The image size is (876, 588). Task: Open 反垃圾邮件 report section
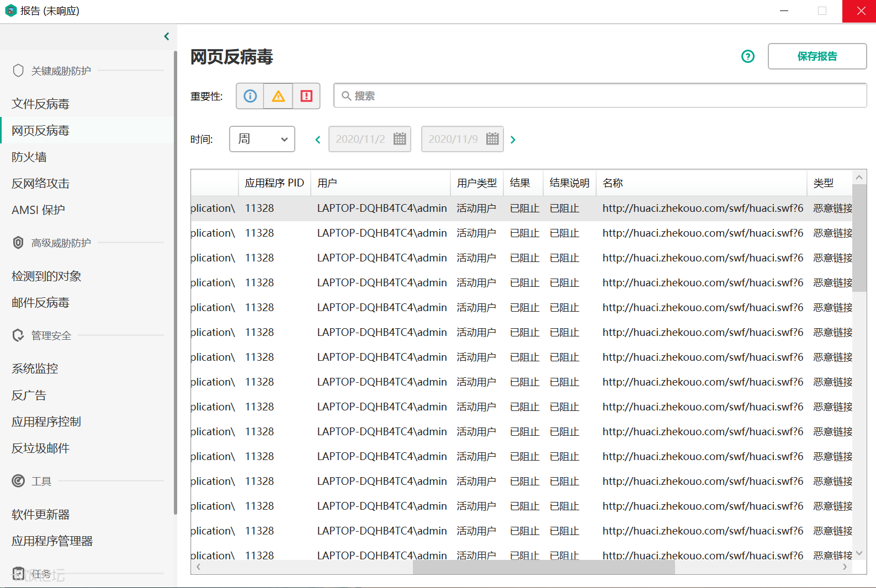(40, 448)
